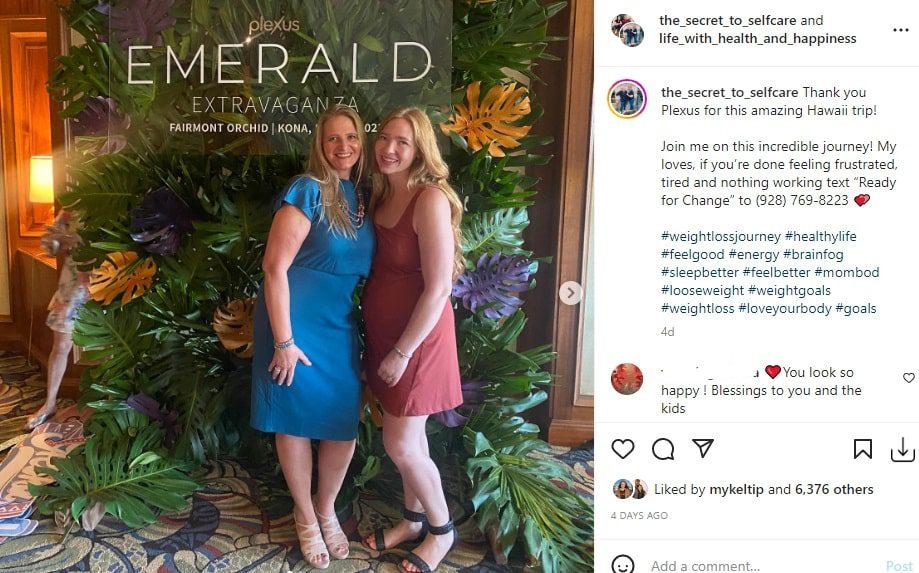Click the header double-avatar profile picture
This screenshot has width=919, height=573.
pyautogui.click(x=627, y=30)
